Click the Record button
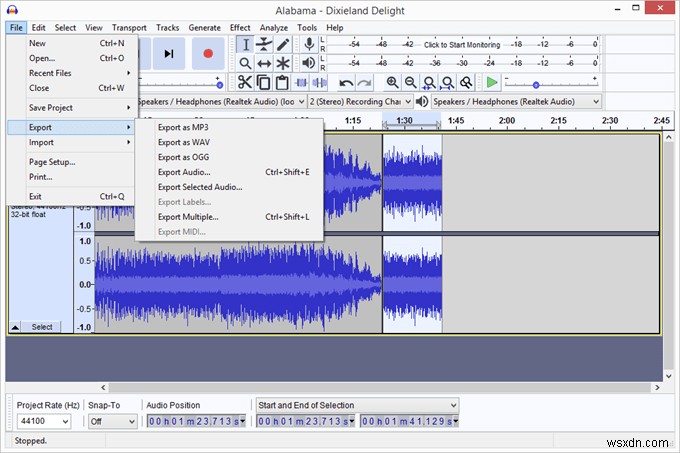The image size is (680, 453). (x=208, y=53)
